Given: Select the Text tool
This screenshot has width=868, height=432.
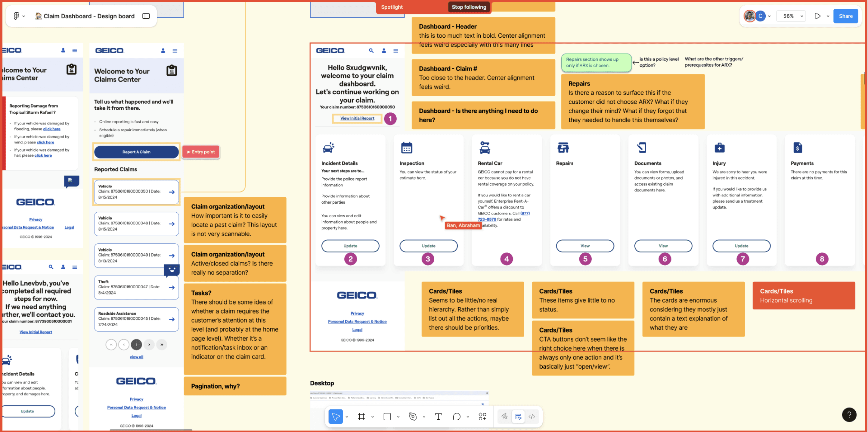Looking at the screenshot, I should 439,417.
